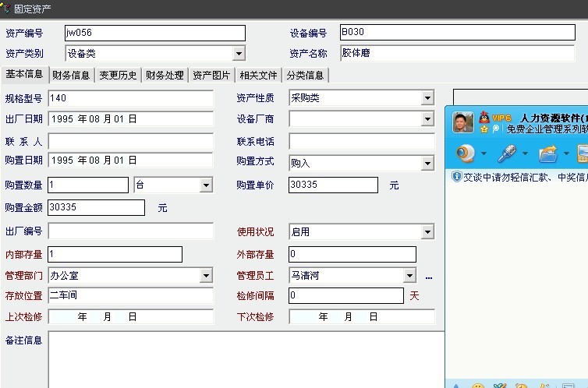Click the contact's avatar photo
This screenshot has width=588, height=388.
463,123
